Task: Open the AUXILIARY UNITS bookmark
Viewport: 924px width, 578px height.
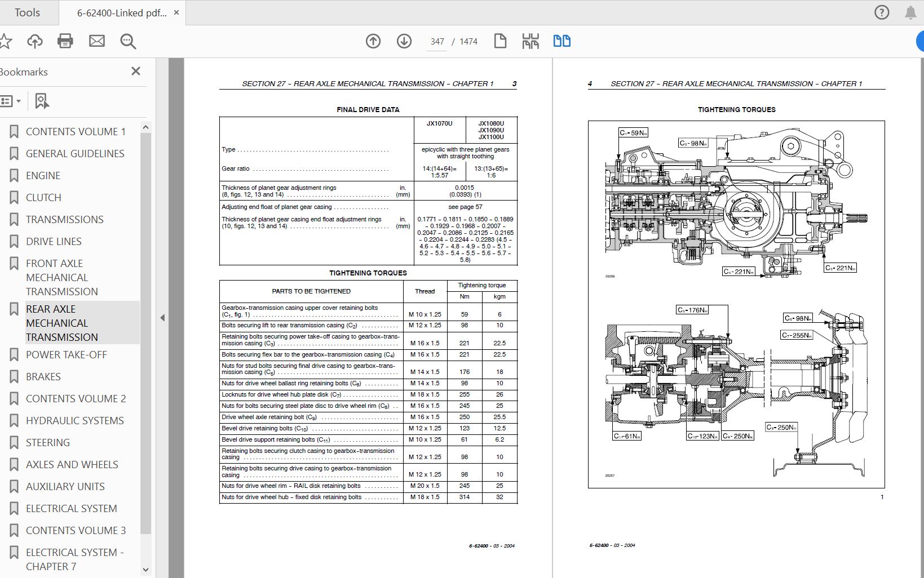Action: coord(65,486)
